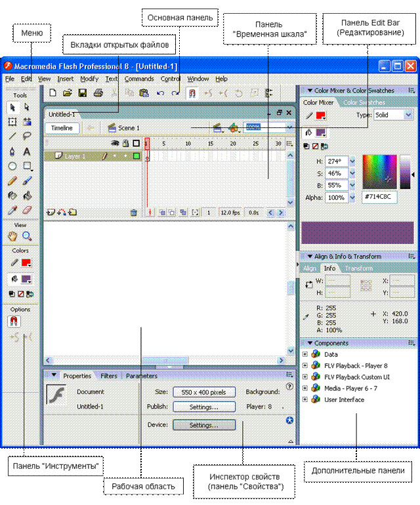This screenshot has height=505, width=420.
Task: Toggle Snap to Objects in main toolbar
Action: click(192, 93)
